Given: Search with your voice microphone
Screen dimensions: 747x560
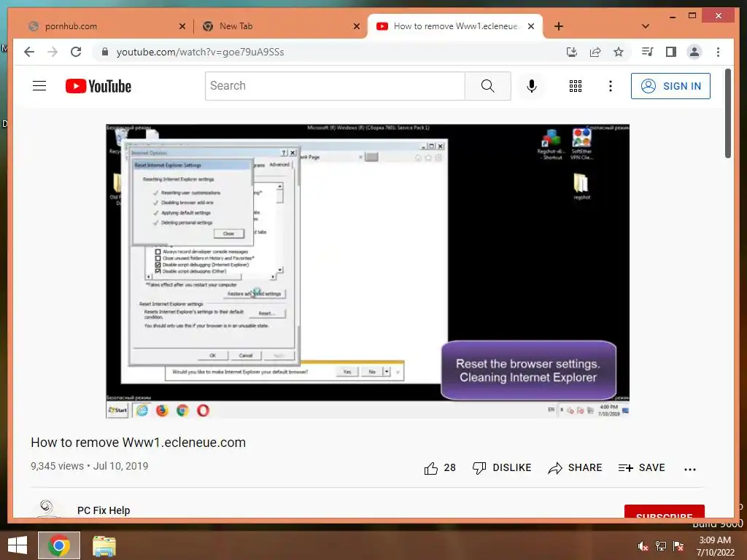Looking at the screenshot, I should [532, 86].
